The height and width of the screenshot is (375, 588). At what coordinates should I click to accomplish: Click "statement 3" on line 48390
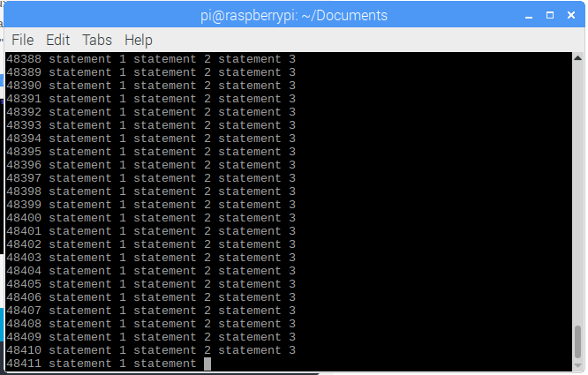coord(257,86)
